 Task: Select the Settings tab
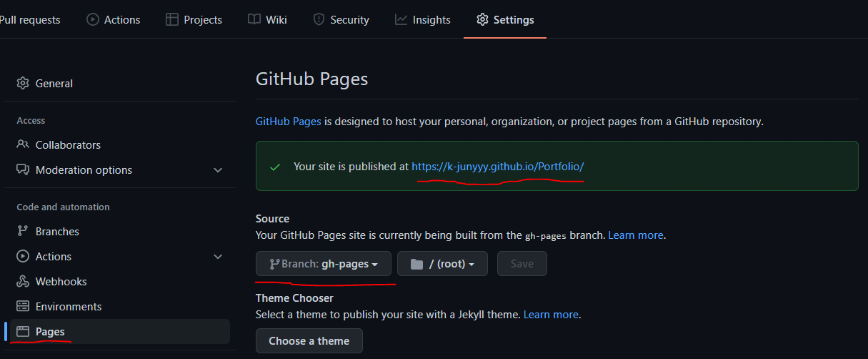point(505,19)
